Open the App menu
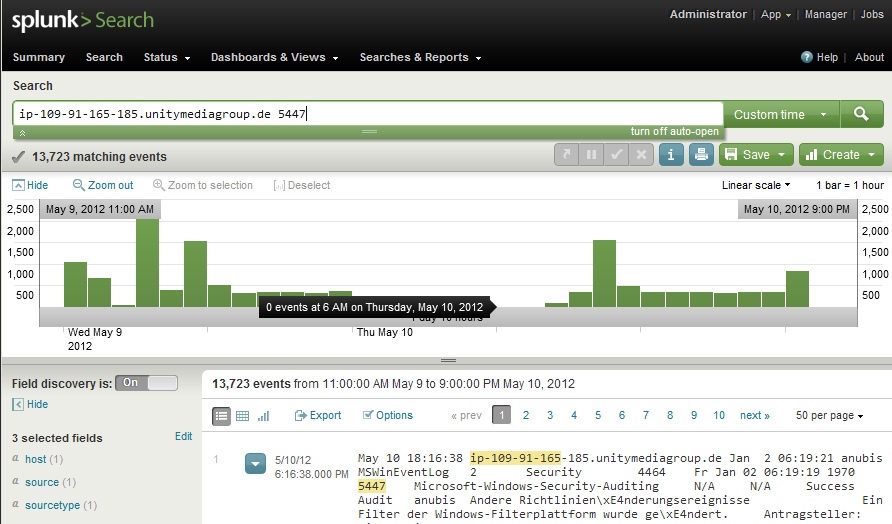 776,14
